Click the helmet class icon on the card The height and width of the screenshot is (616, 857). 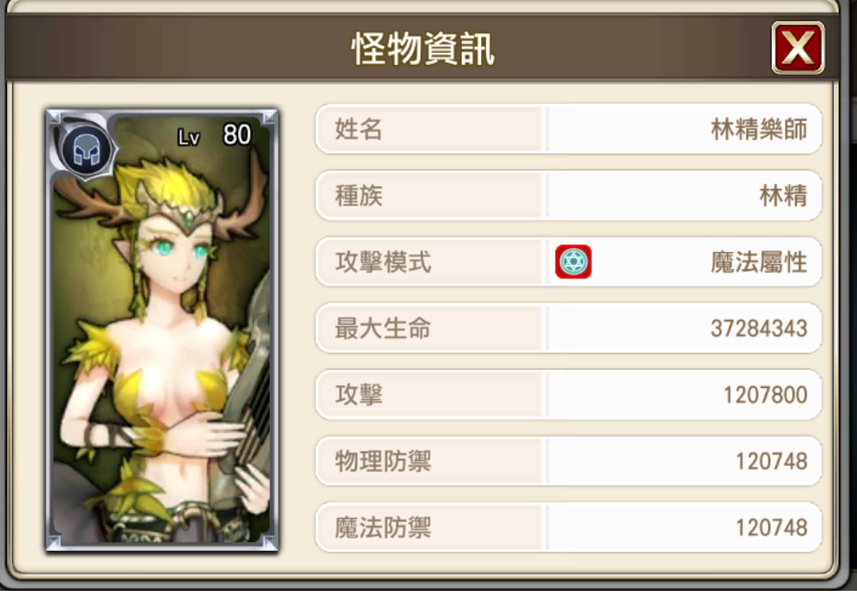[x=86, y=149]
